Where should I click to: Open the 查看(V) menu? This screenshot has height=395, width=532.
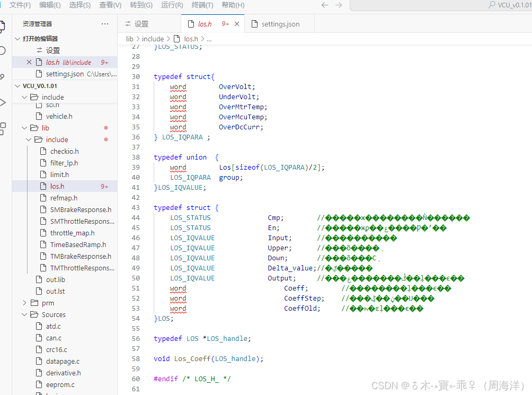(110, 5)
